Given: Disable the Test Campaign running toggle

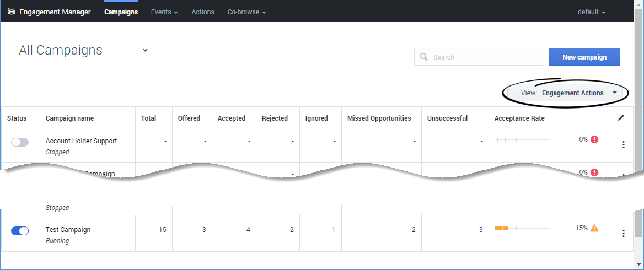Looking at the screenshot, I should click(x=20, y=231).
